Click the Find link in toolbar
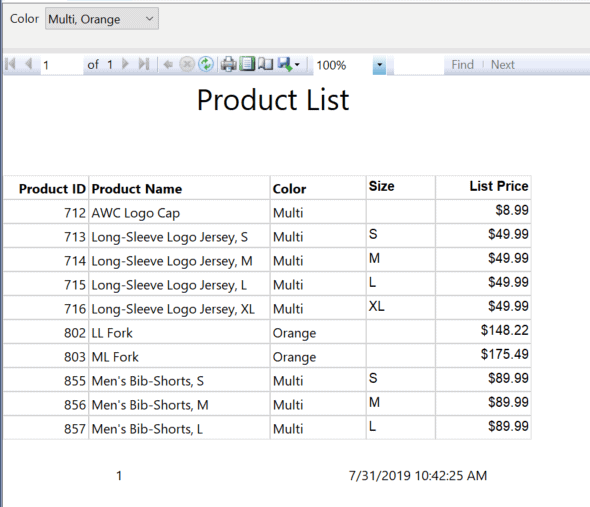Viewport: 590px width, 507px height. tap(462, 65)
